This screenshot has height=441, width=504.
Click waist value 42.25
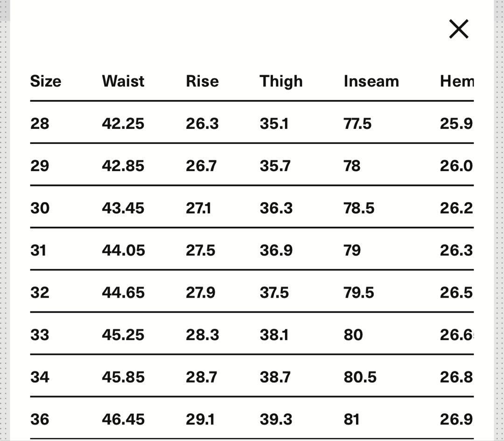click(x=123, y=124)
